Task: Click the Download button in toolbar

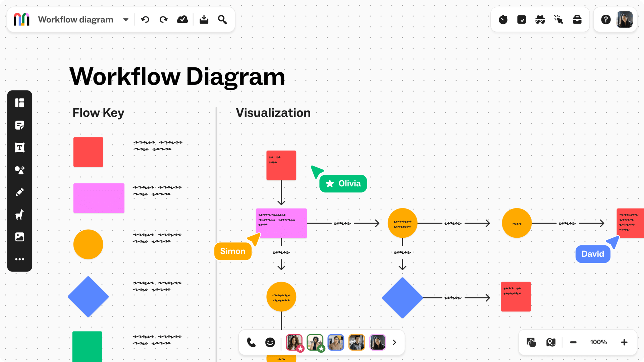Action: pos(204,19)
